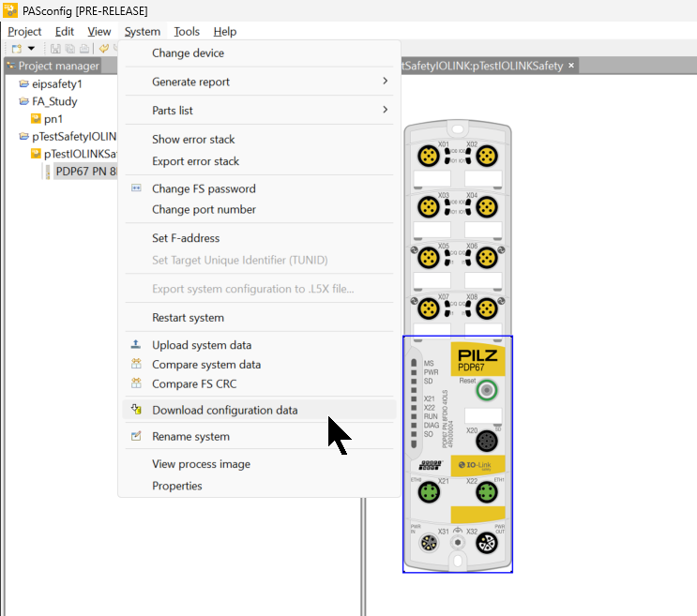The height and width of the screenshot is (616, 697).
Task: Click the X04 connector on the device
Action: coord(487,207)
